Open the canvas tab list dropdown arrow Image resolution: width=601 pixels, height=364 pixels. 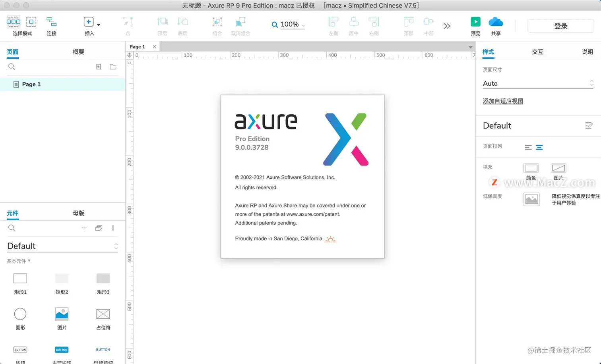point(471,47)
